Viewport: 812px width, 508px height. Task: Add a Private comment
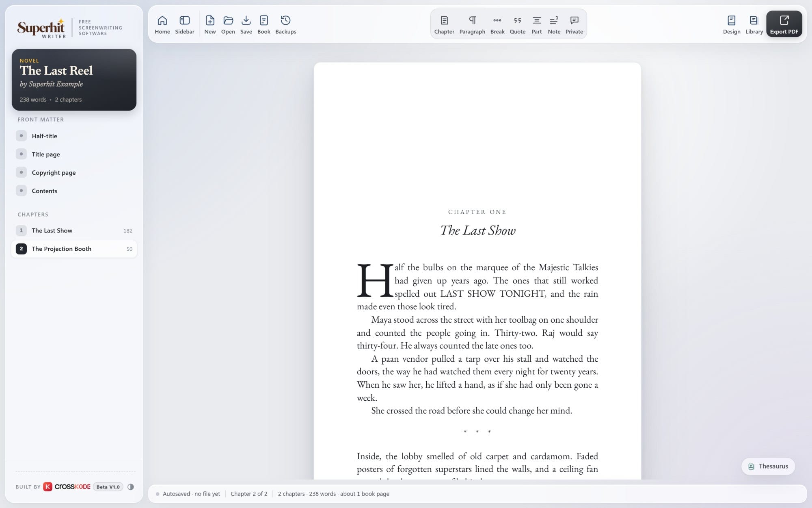pos(574,25)
